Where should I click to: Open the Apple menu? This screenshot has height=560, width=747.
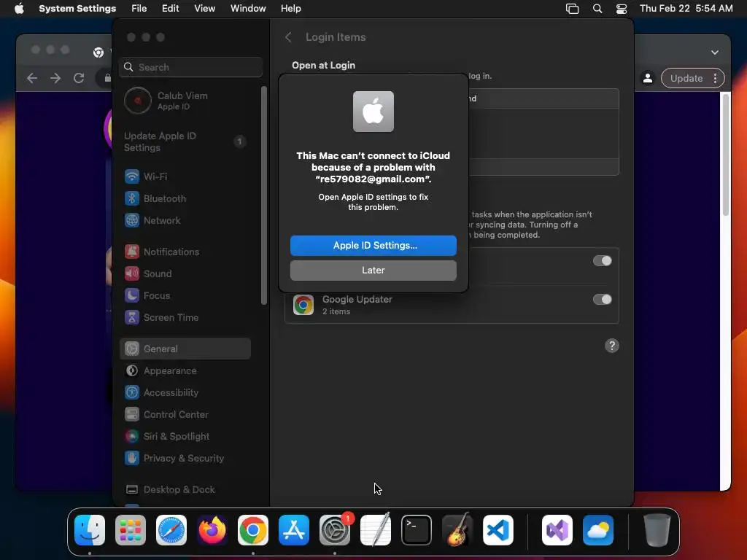click(x=19, y=9)
